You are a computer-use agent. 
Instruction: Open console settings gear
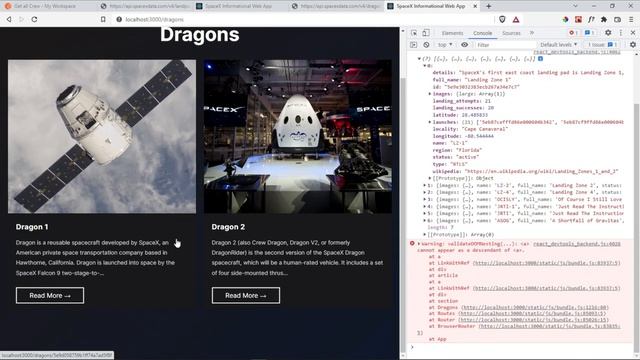(x=633, y=44)
